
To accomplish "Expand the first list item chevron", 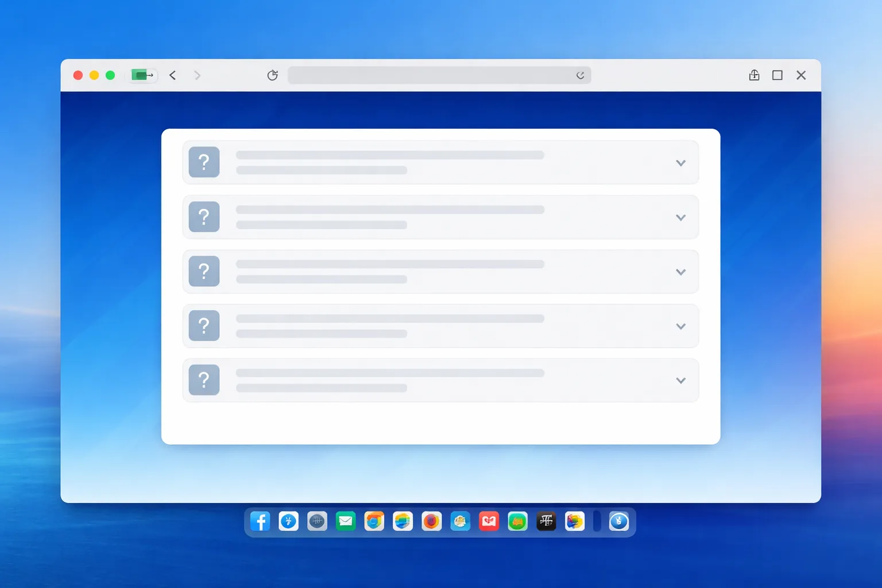I will (680, 163).
